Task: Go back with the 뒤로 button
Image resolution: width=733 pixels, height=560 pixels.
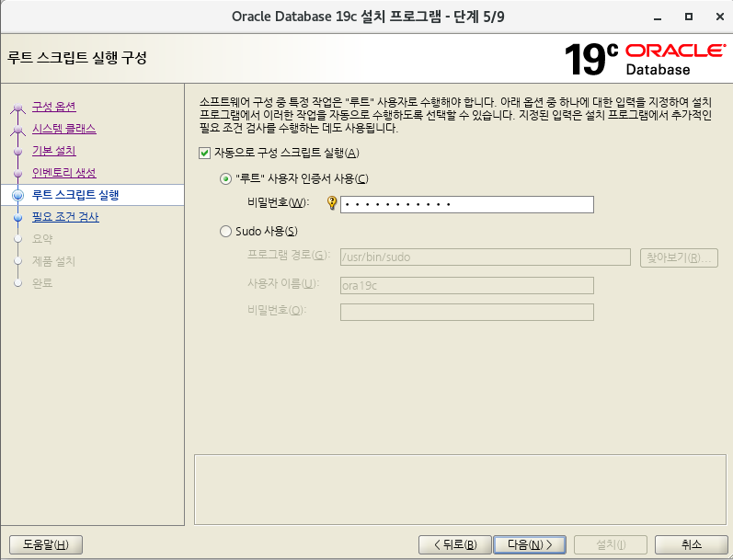Action: (x=455, y=544)
